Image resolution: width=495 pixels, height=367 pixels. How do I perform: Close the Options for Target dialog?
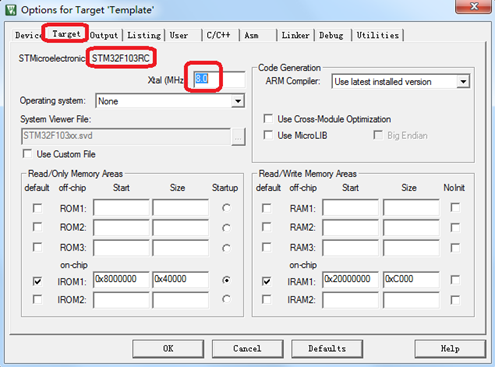[x=474, y=6]
